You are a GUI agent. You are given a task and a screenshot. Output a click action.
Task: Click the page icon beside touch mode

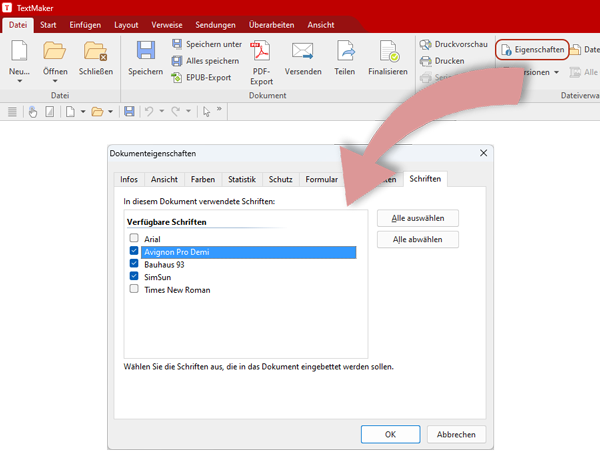(x=50, y=112)
